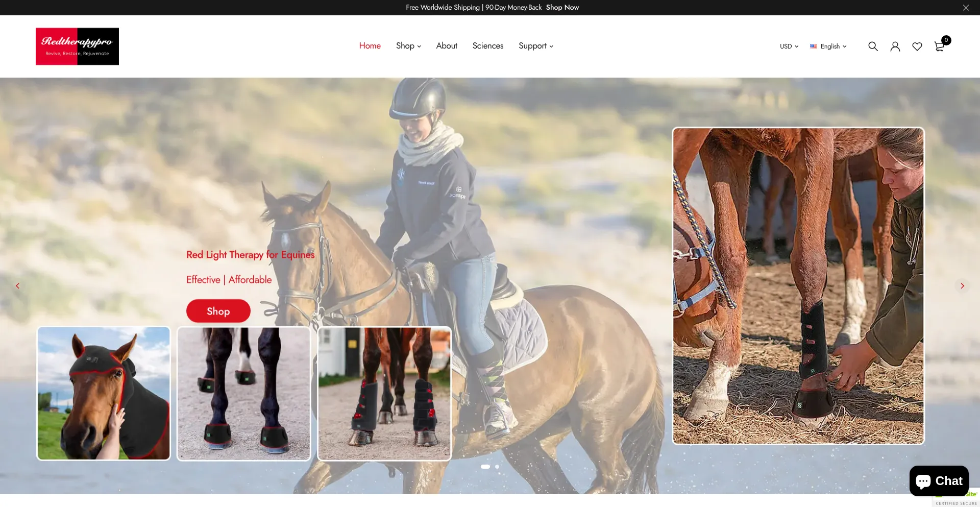The width and height of the screenshot is (980, 507).
Task: Open the Chat widget
Action: pyautogui.click(x=939, y=481)
